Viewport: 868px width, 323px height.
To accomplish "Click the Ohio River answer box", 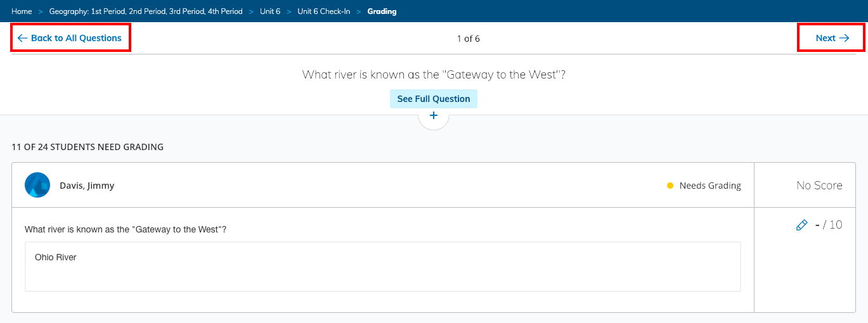I will pyautogui.click(x=382, y=266).
